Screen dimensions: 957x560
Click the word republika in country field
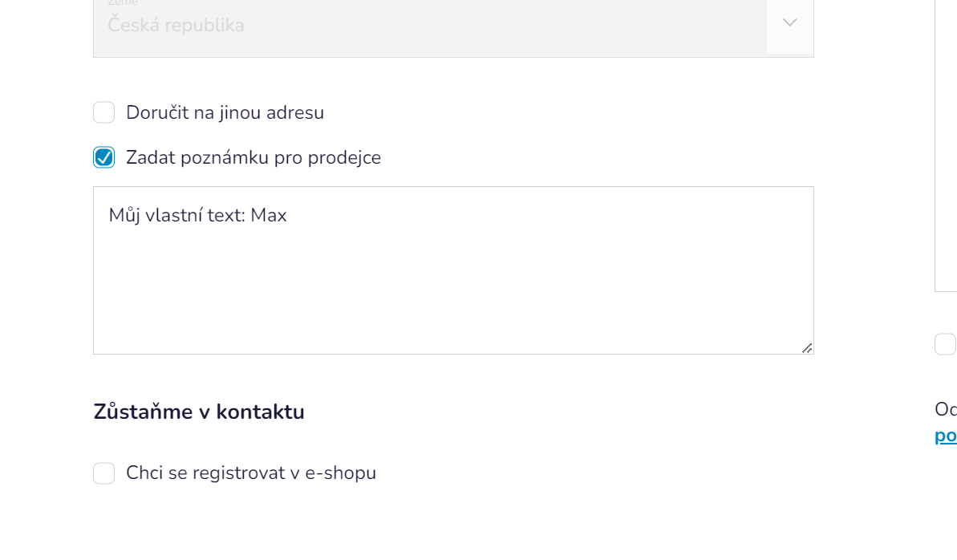click(206, 25)
